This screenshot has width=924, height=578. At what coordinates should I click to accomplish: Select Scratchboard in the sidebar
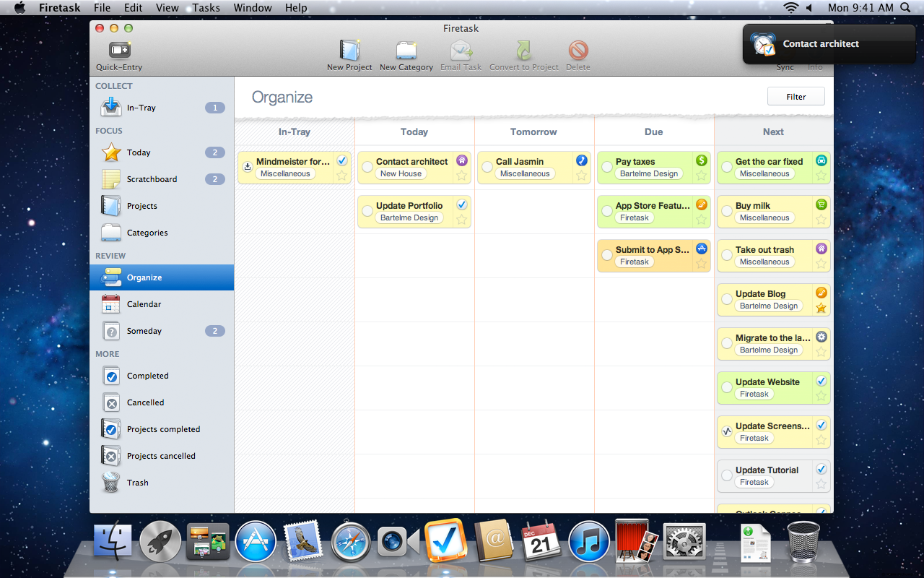pyautogui.click(x=152, y=179)
